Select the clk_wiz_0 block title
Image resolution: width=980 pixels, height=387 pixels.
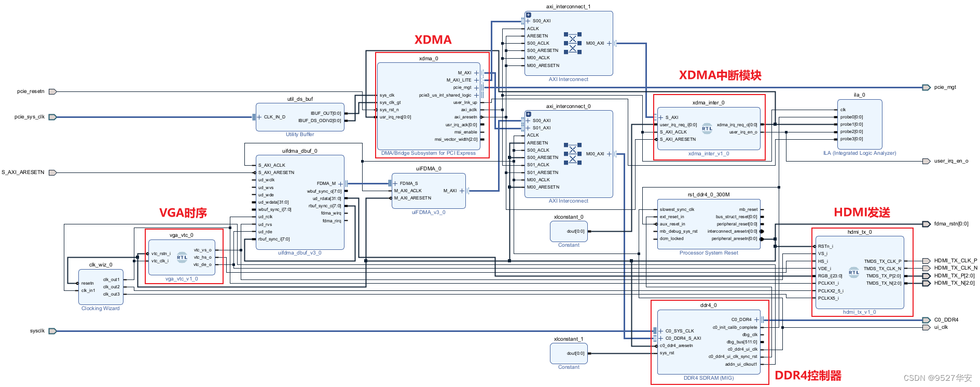101,265
